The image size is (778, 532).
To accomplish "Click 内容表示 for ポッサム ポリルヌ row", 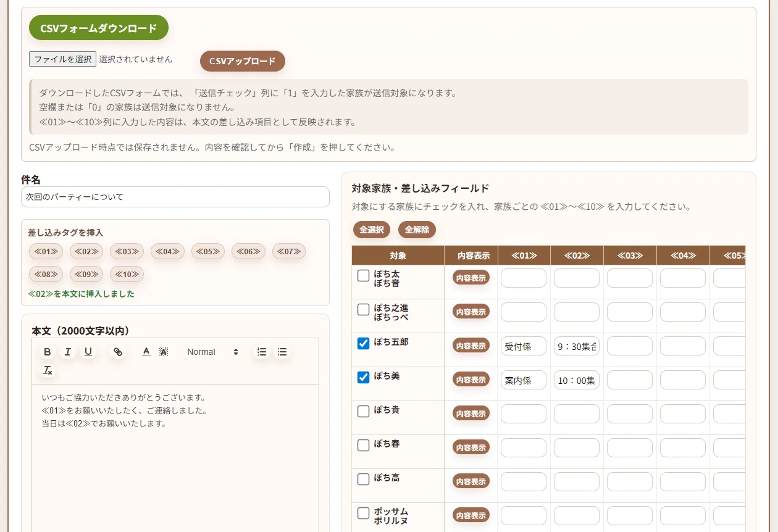I will pyautogui.click(x=471, y=515).
